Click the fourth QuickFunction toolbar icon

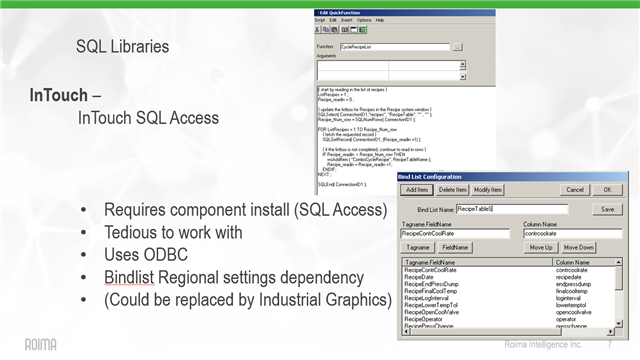345,30
